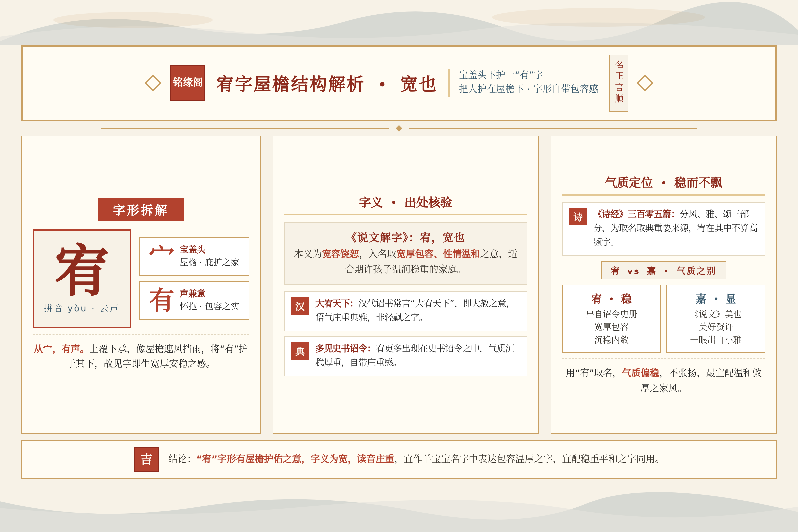Click the 结论： text in bottom bar

click(x=180, y=459)
